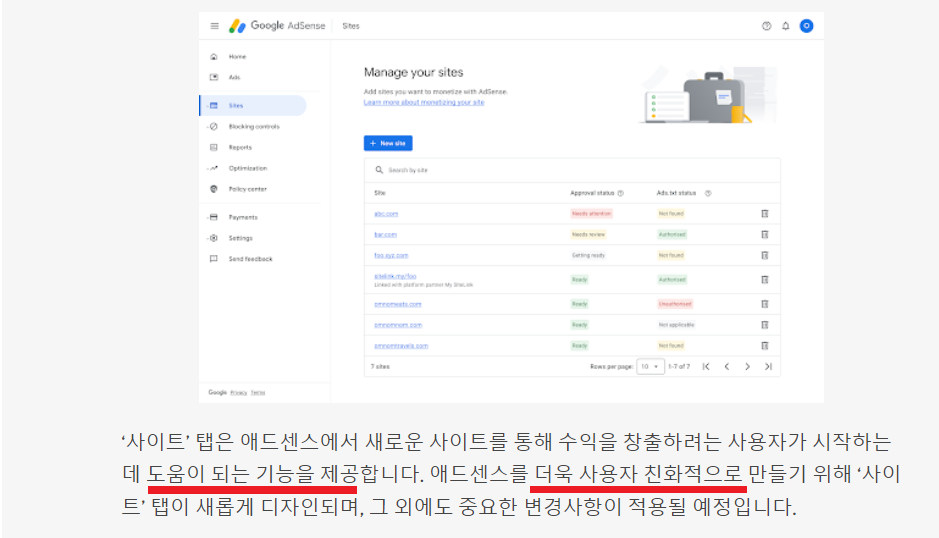Delete bar.com using its trash icon
This screenshot has width=939, height=538.
point(765,235)
